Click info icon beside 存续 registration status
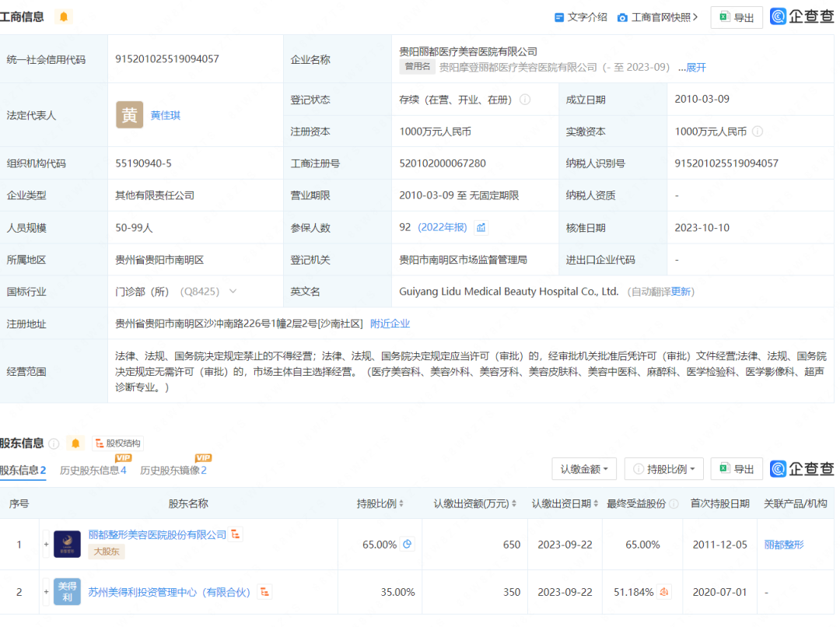The image size is (840, 627). click(x=525, y=99)
